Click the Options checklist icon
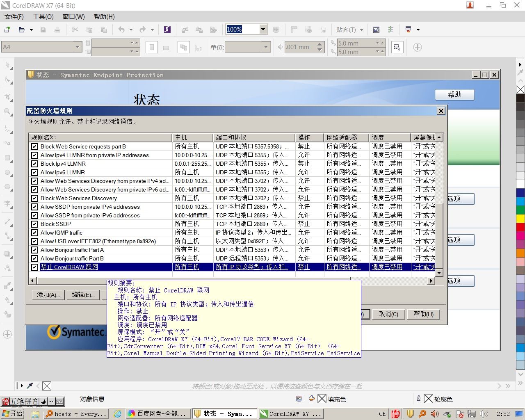525x420 pixels. pos(391,30)
